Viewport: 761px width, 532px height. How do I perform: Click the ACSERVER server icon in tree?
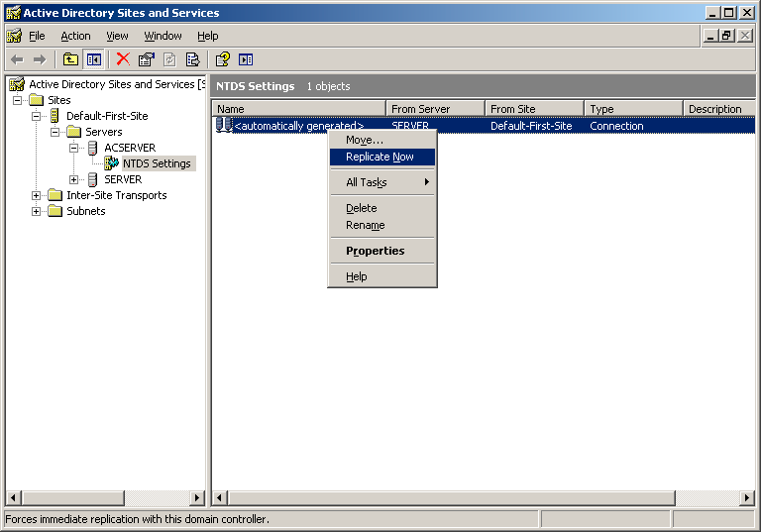[93, 148]
